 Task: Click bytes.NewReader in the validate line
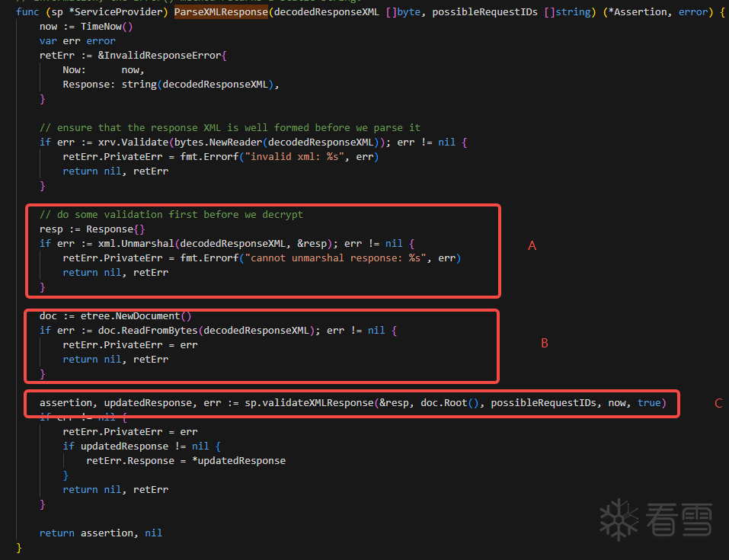(x=218, y=142)
